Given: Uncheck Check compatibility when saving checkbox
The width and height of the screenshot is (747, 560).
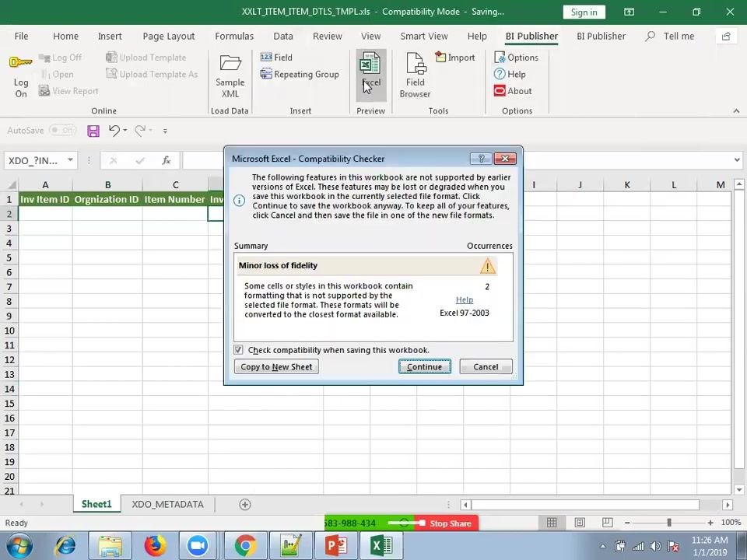Looking at the screenshot, I should pyautogui.click(x=239, y=350).
